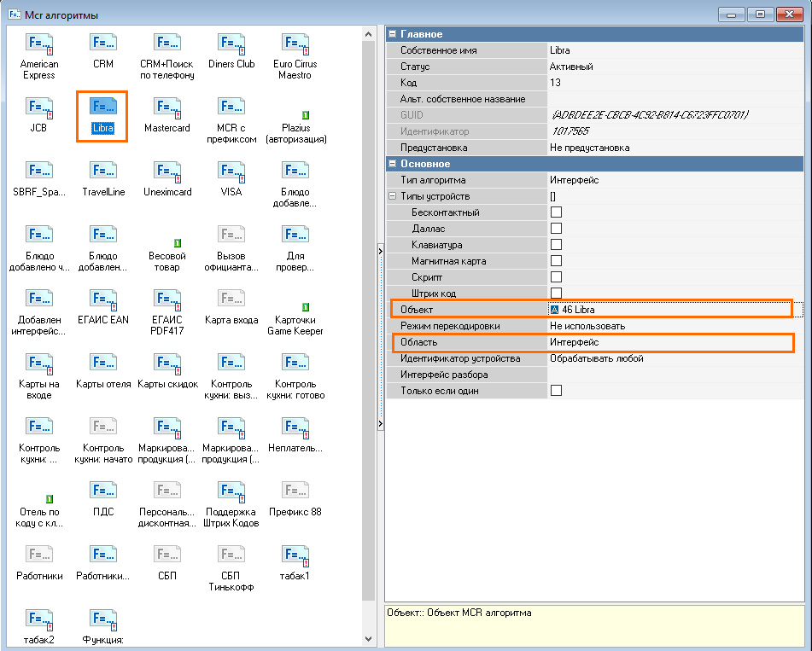The height and width of the screenshot is (651, 812).
Task: Tick the Только если один checkbox
Action: coord(556,391)
